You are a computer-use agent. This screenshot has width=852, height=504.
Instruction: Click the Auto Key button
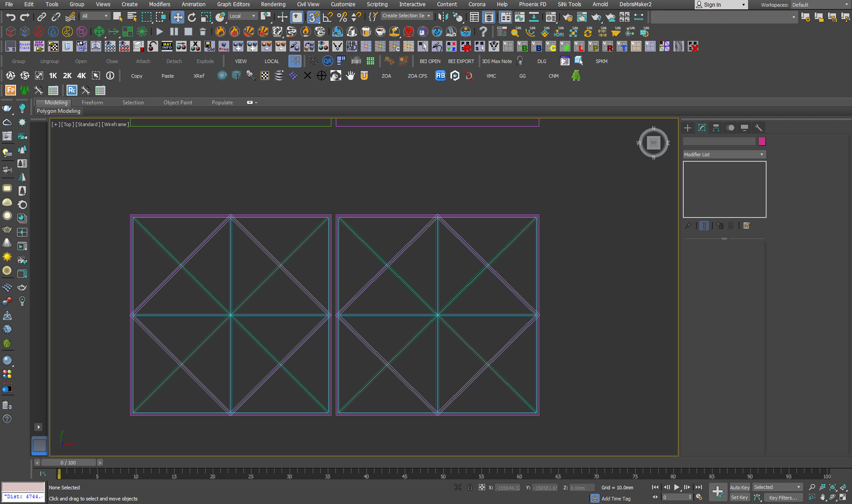click(x=739, y=488)
